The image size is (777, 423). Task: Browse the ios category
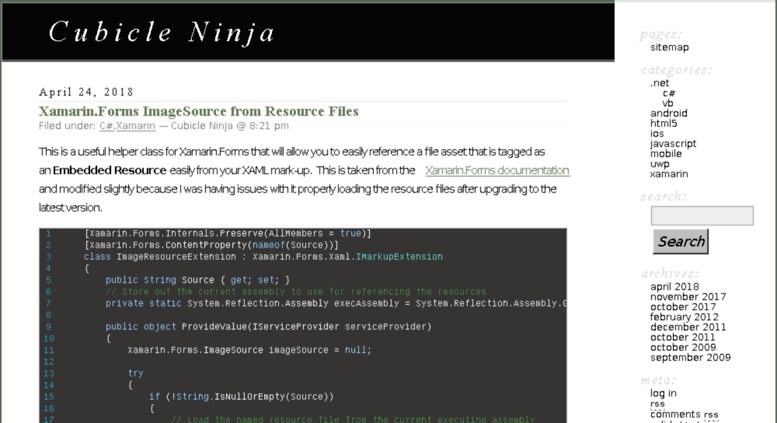click(657, 134)
